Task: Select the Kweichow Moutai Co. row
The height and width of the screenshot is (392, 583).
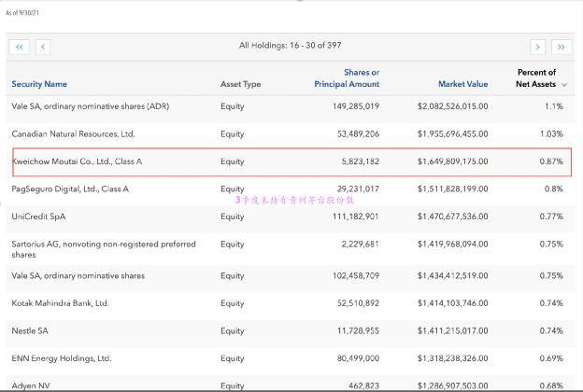Action: (291, 161)
